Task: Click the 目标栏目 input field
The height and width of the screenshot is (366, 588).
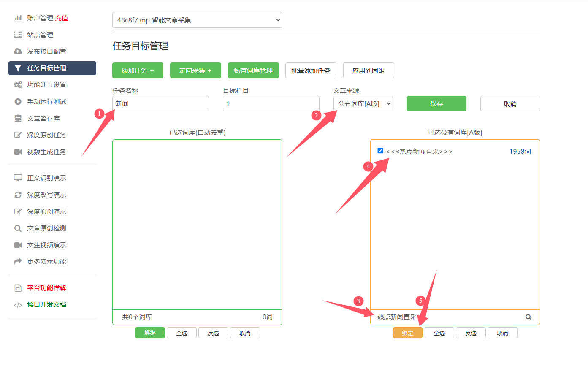Action: [x=271, y=104]
